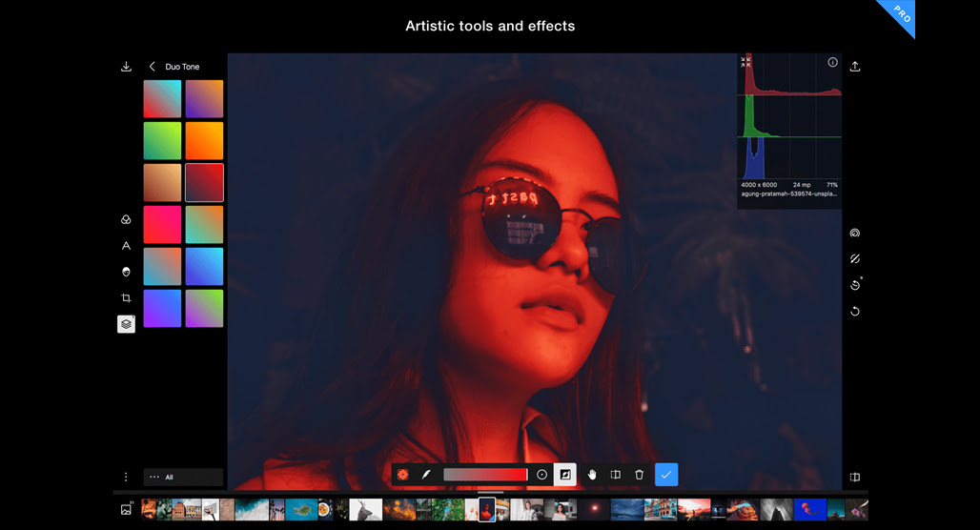Open the face retouch tool
Screen dimensions: 980x530
click(126, 272)
